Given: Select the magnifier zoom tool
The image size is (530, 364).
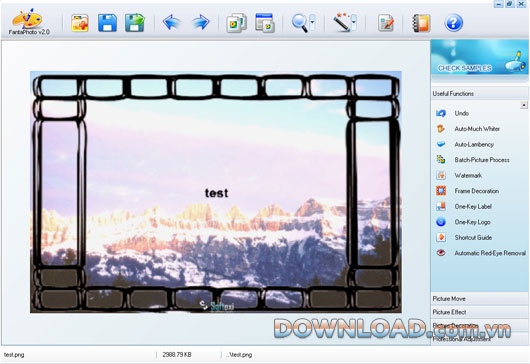Looking at the screenshot, I should 300,23.
